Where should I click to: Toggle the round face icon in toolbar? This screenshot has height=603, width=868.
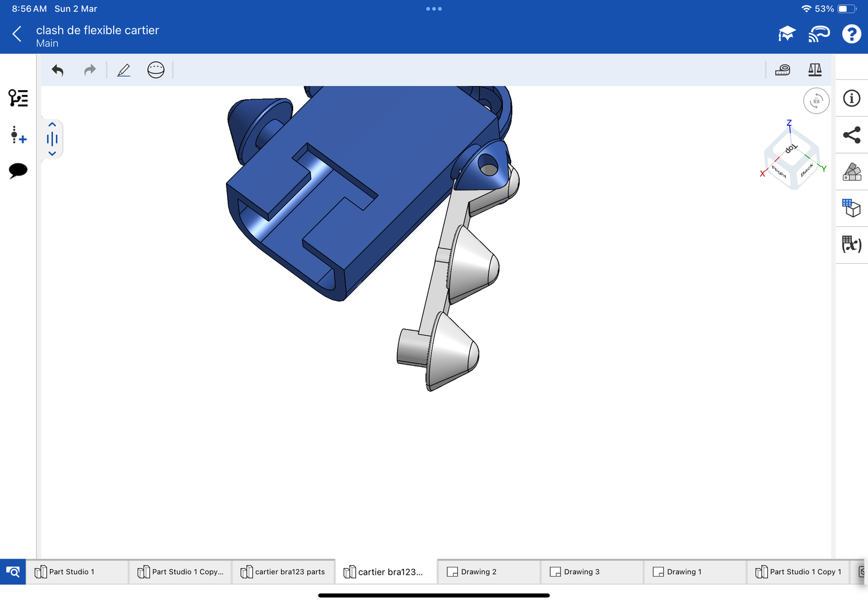click(x=156, y=70)
